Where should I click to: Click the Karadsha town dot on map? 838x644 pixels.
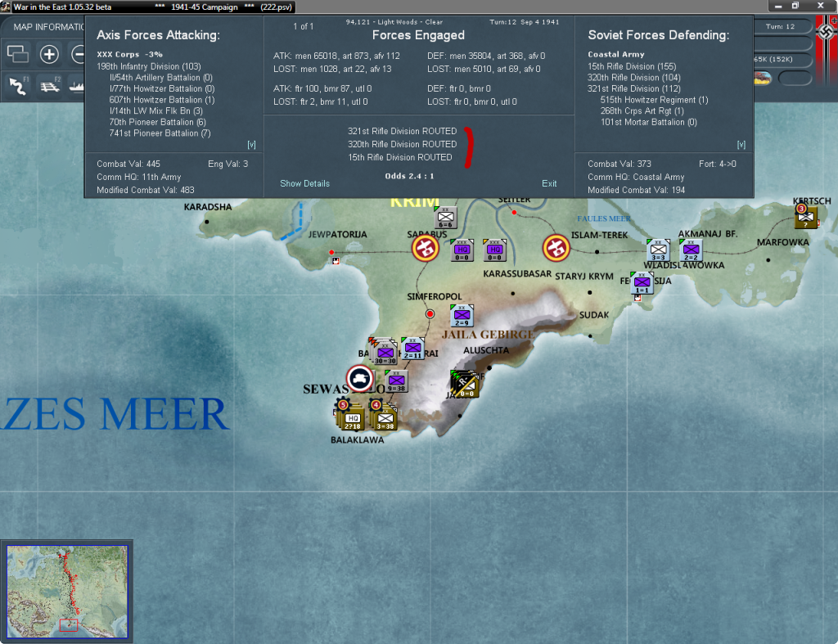[x=207, y=221]
